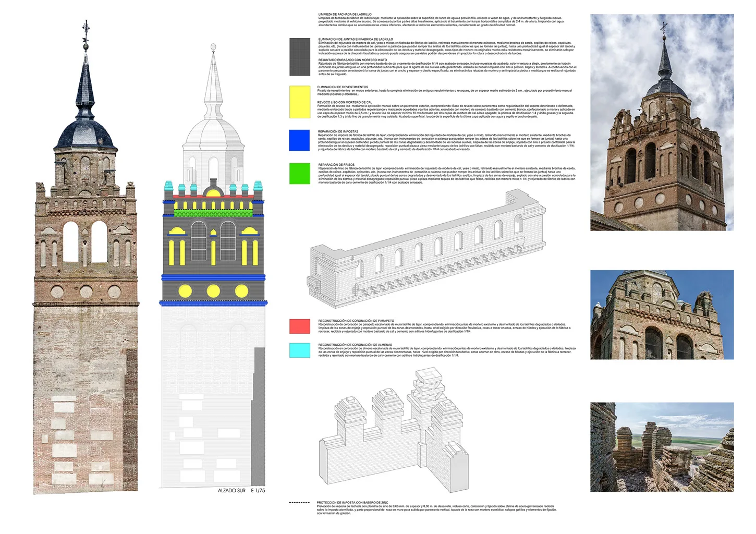Click the "REVOCO LISO CON MORTERO DE CAL" heading
Screen dimensions: 756x534
pyautogui.click(x=345, y=102)
